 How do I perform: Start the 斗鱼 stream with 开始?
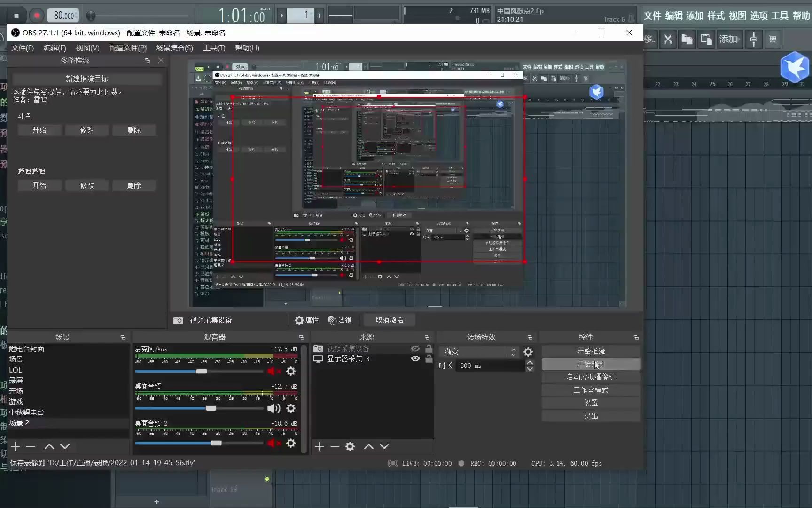[39, 130]
